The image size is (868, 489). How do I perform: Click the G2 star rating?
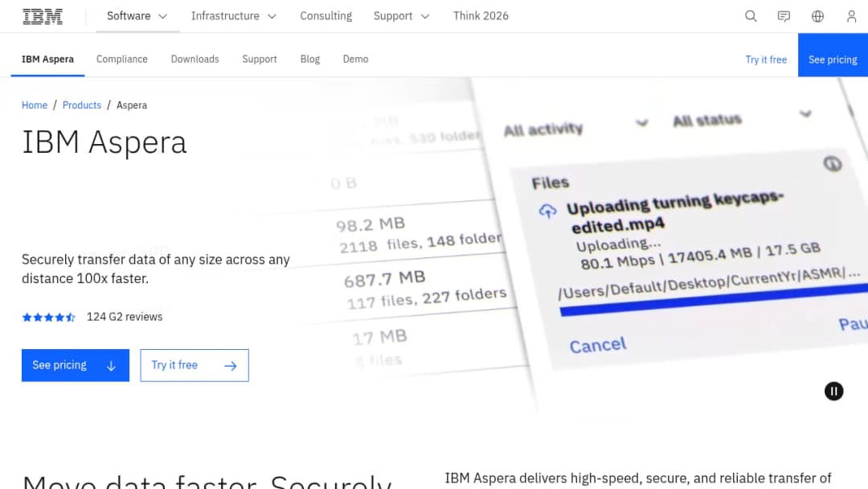[48, 318]
